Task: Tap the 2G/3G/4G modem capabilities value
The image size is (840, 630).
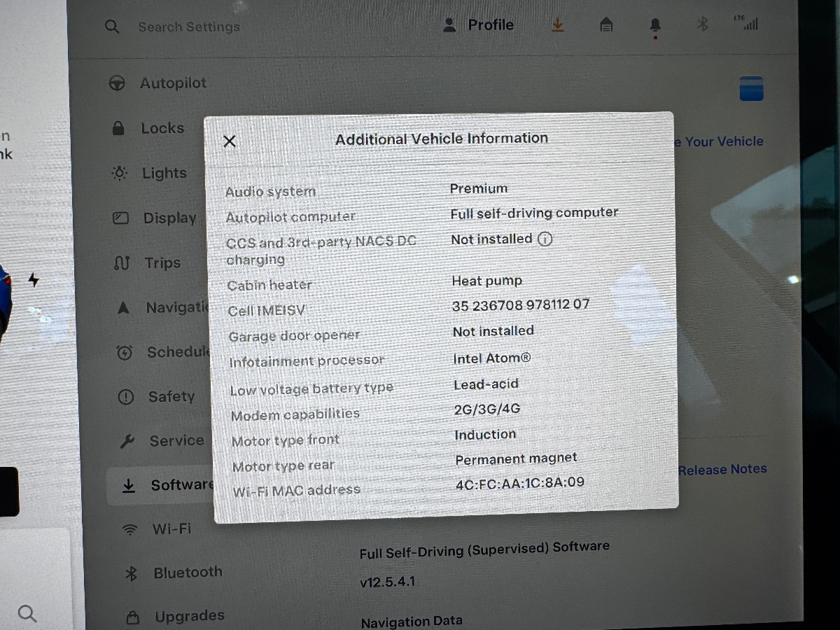Action: 487,409
